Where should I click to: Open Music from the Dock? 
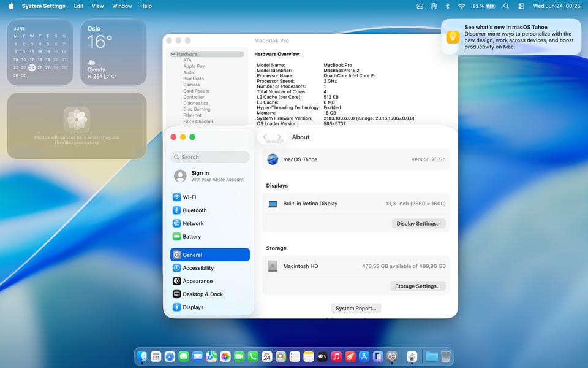coord(336,356)
